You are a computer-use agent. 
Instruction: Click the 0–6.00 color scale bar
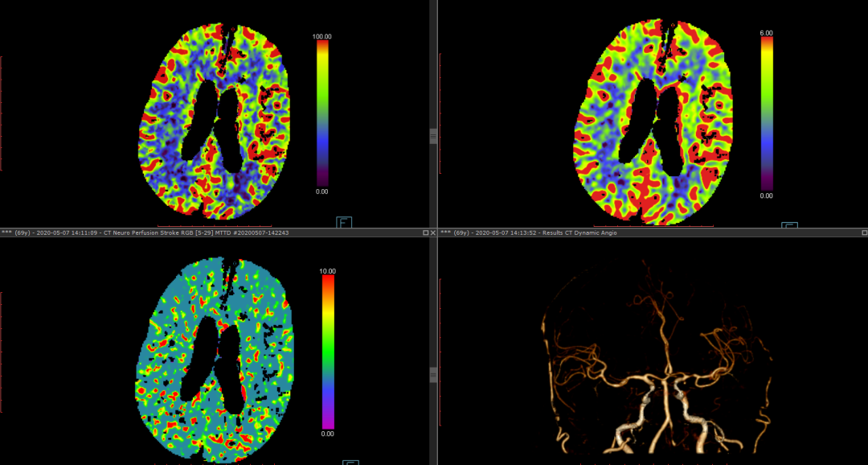pos(767,113)
